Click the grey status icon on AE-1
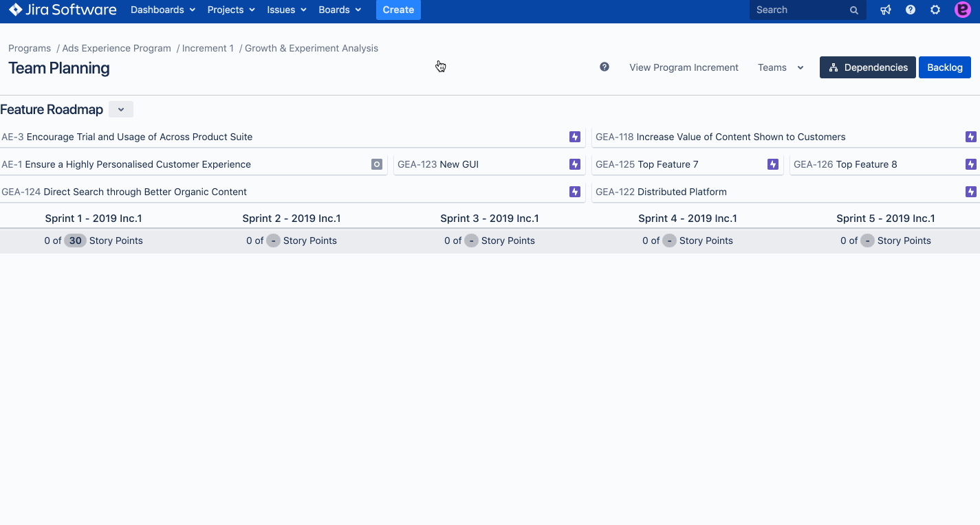Image resolution: width=980 pixels, height=525 pixels. [x=377, y=164]
